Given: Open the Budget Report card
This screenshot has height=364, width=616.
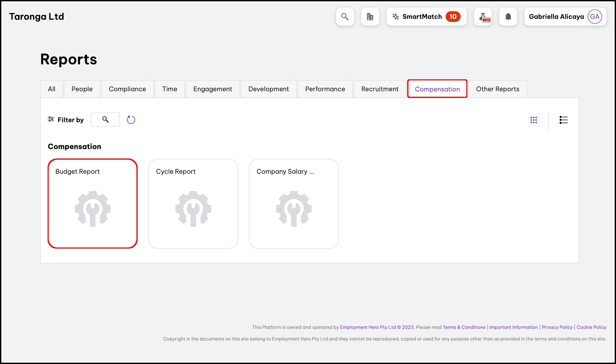Looking at the screenshot, I should click(x=92, y=204).
